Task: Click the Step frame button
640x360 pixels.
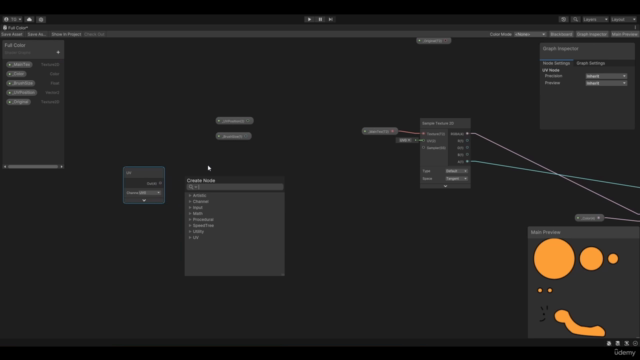Action: coord(331,19)
